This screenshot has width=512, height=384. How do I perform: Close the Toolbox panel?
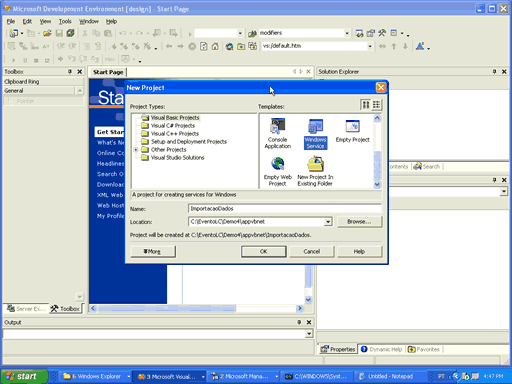(80, 71)
